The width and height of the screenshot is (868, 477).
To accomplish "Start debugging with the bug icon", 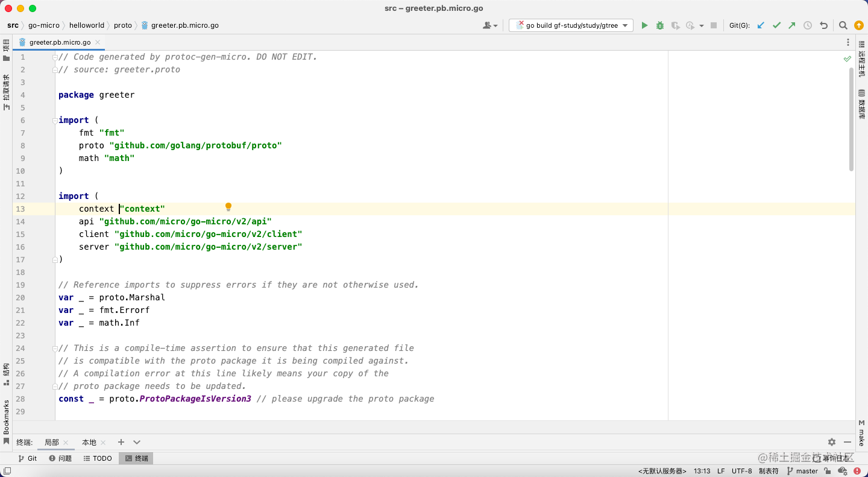I will (660, 25).
